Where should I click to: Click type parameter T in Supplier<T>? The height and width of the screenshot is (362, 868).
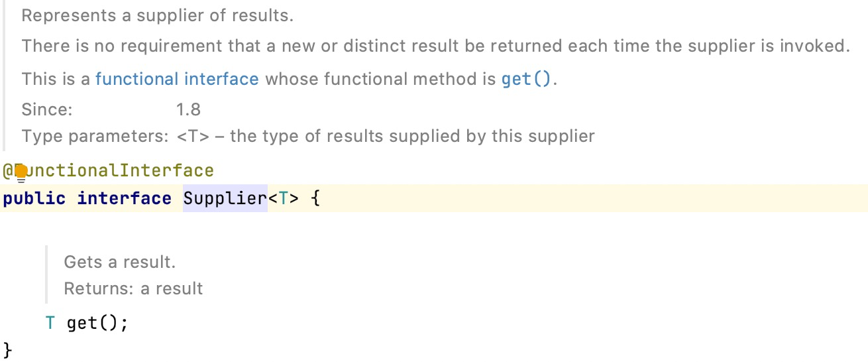pyautogui.click(x=283, y=198)
